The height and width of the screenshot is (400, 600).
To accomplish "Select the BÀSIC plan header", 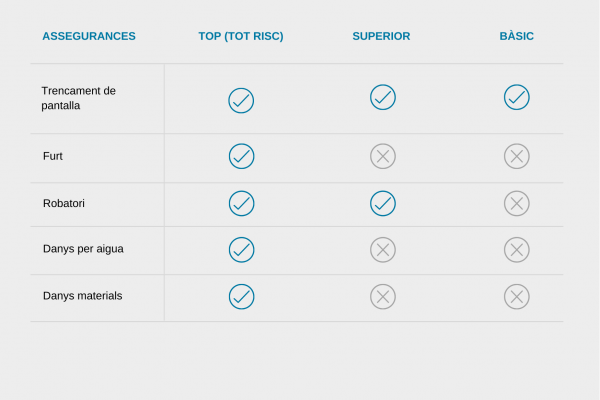I will coord(517,36).
